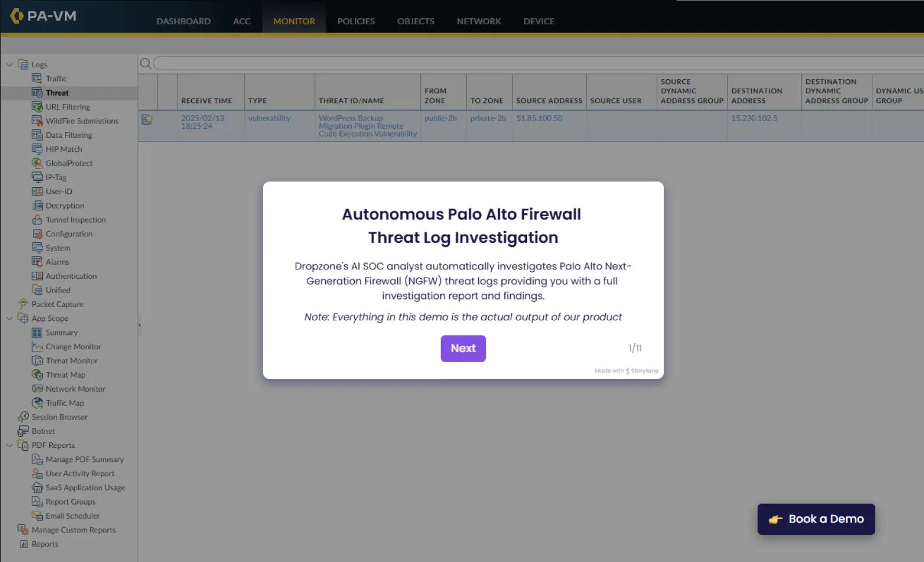This screenshot has height=562, width=924.
Task: Click the Authentication icon
Action: (37, 276)
